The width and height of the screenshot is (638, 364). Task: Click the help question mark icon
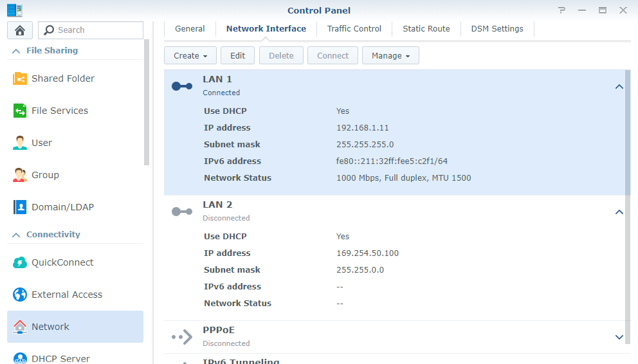(x=562, y=10)
